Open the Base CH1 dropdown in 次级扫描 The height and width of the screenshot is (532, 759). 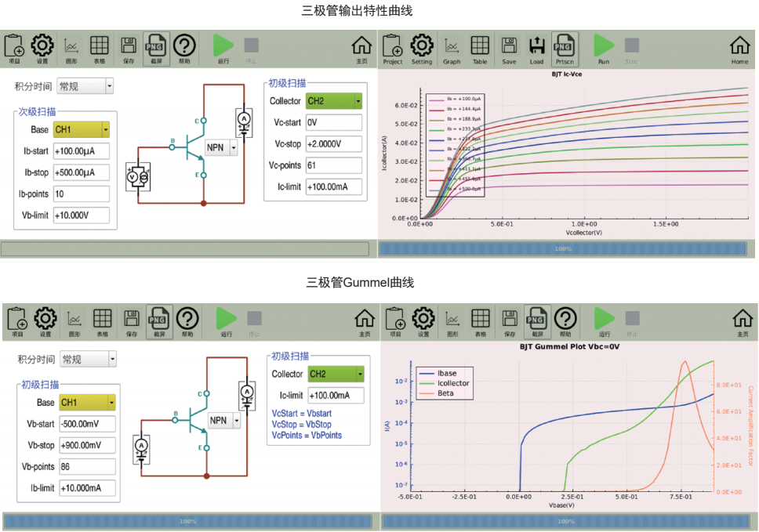(82, 129)
